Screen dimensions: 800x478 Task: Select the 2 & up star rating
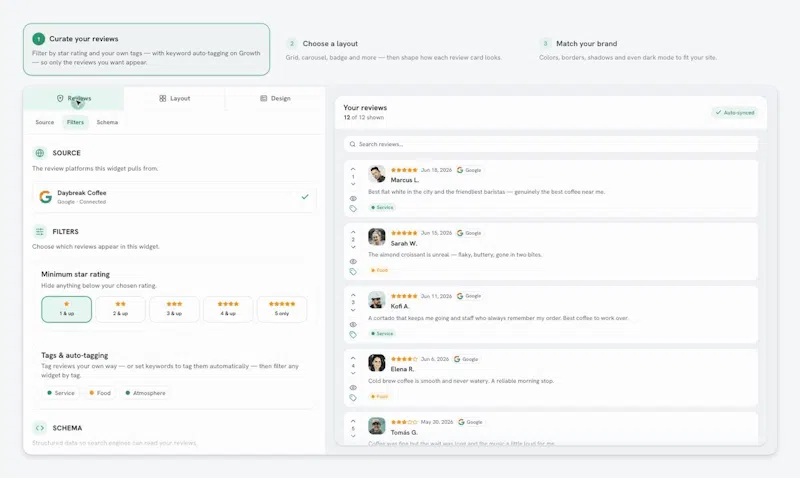pyautogui.click(x=120, y=309)
